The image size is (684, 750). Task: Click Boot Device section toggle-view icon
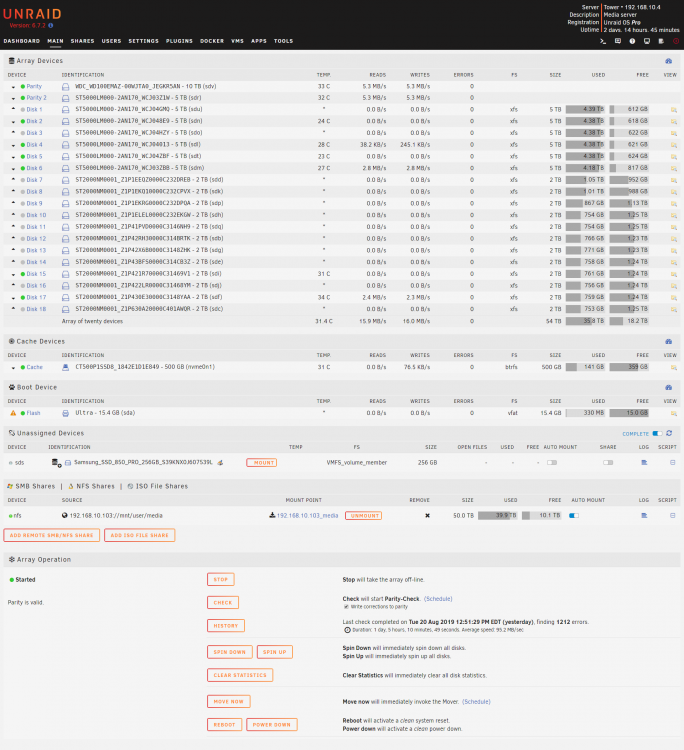669,387
